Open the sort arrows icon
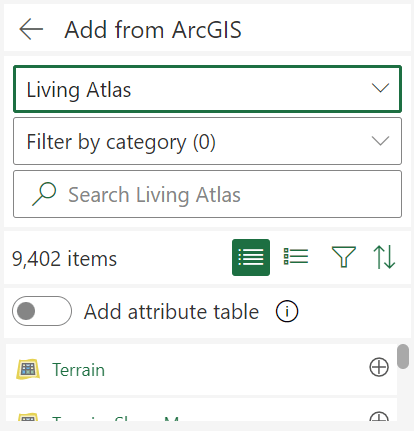 click(384, 257)
